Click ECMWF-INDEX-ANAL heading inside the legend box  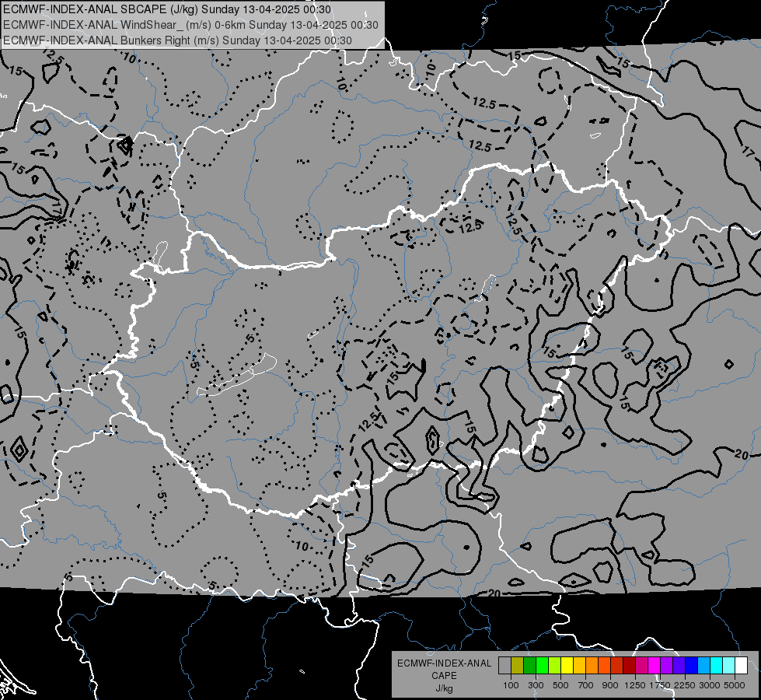[444, 663]
